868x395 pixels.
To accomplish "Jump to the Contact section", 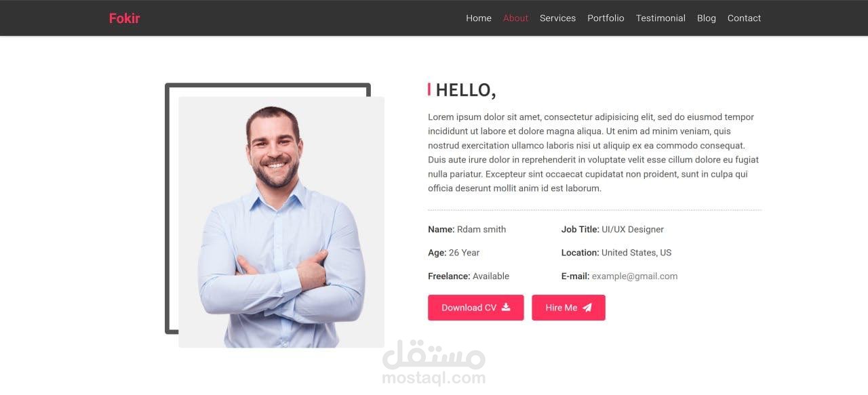I will [744, 18].
